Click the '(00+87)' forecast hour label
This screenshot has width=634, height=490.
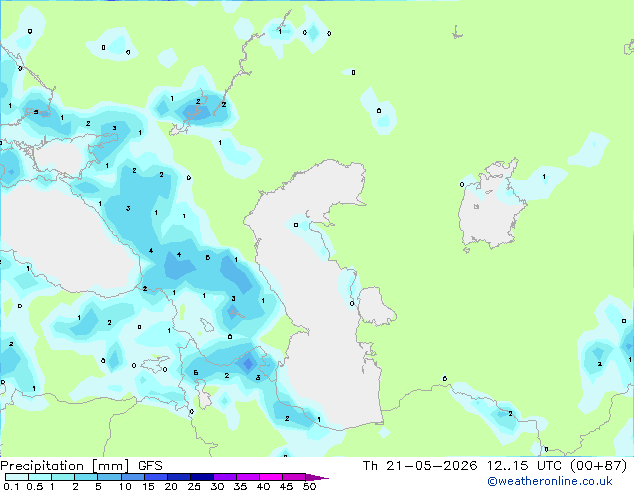click(x=598, y=466)
